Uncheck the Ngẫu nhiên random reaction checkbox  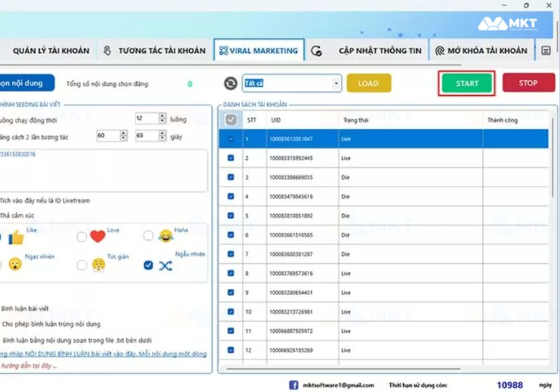pos(148,265)
